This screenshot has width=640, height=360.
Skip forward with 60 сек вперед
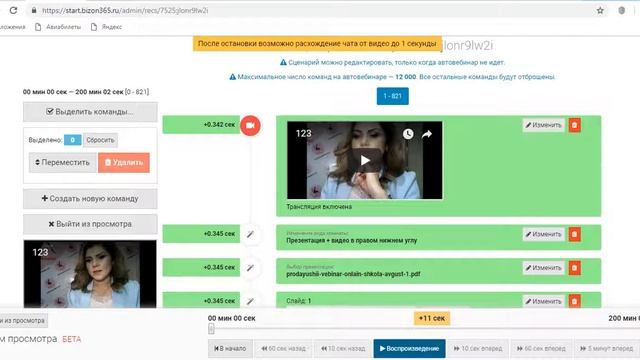pyautogui.click(x=541, y=349)
